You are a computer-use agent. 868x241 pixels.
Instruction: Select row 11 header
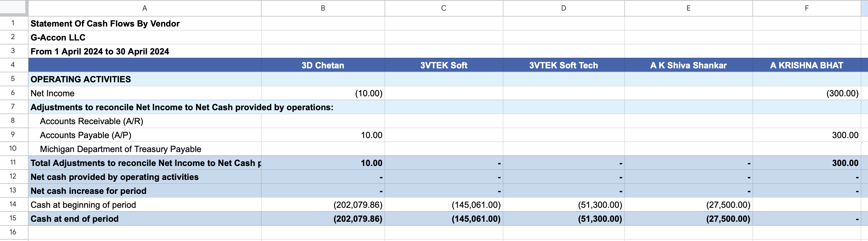pyautogui.click(x=14, y=162)
